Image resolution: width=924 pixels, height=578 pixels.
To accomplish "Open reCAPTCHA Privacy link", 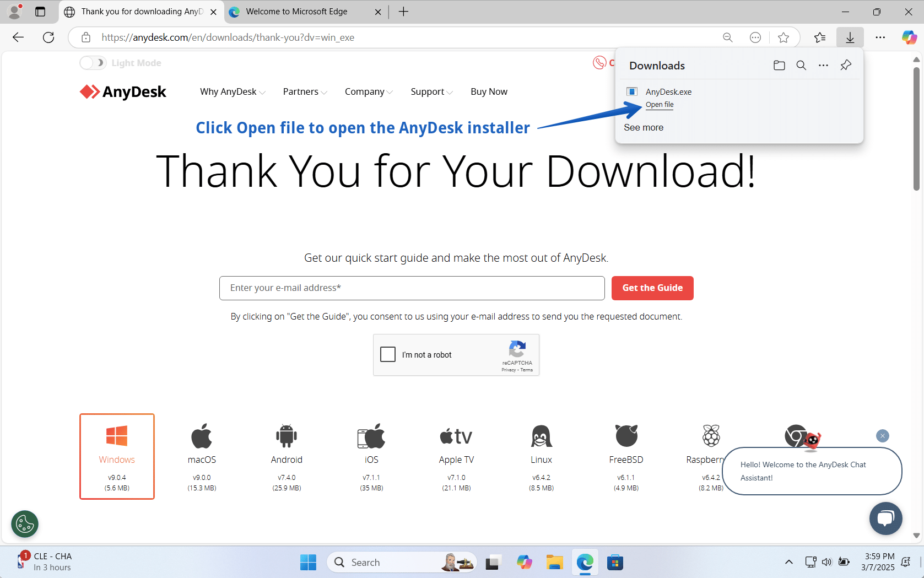I will [x=509, y=370].
